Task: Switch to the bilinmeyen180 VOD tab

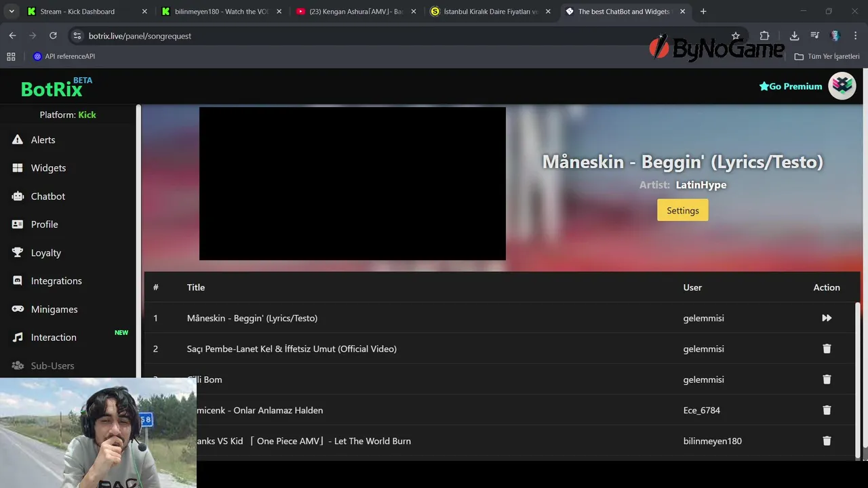Action: [x=221, y=12]
